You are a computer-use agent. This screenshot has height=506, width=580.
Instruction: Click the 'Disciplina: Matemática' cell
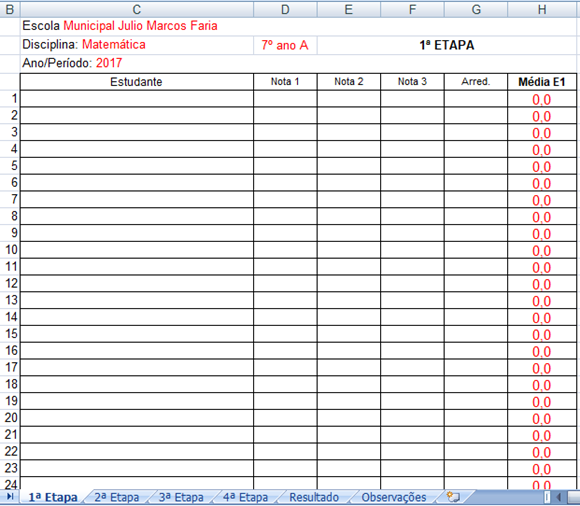click(x=137, y=45)
